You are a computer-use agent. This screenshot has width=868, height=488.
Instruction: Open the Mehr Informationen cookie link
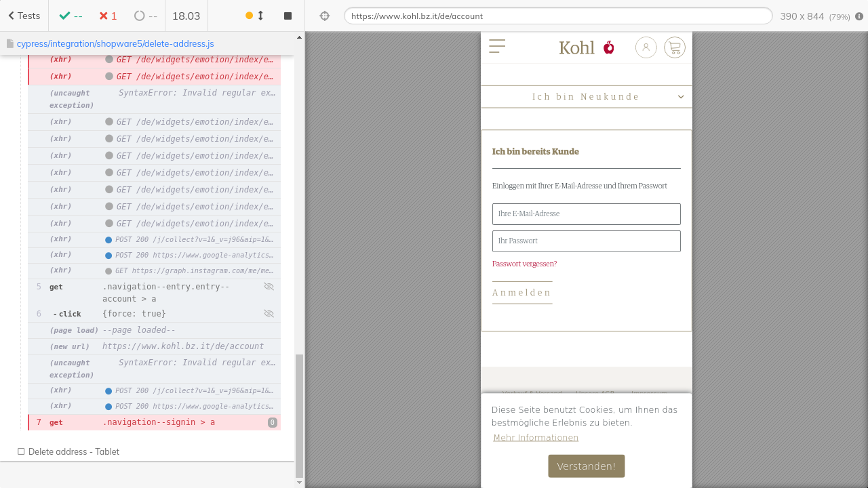pyautogui.click(x=536, y=438)
